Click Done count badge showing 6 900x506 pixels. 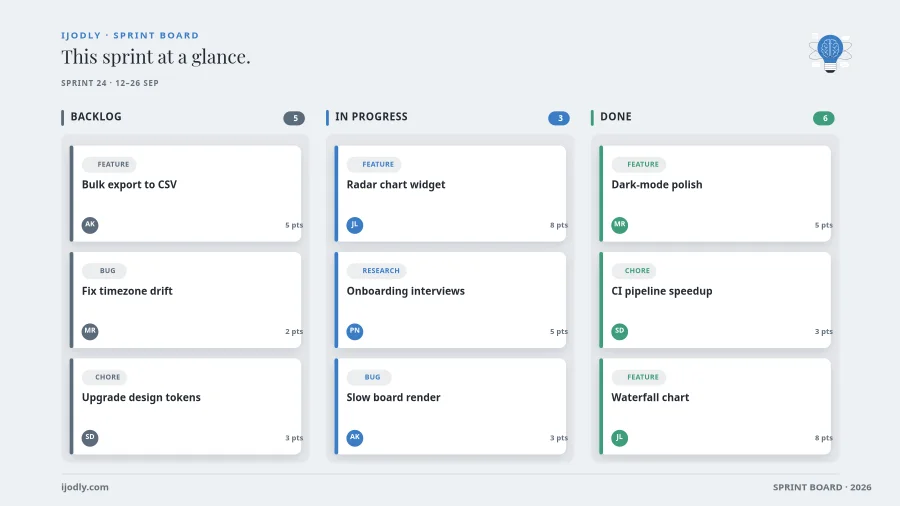click(x=824, y=118)
